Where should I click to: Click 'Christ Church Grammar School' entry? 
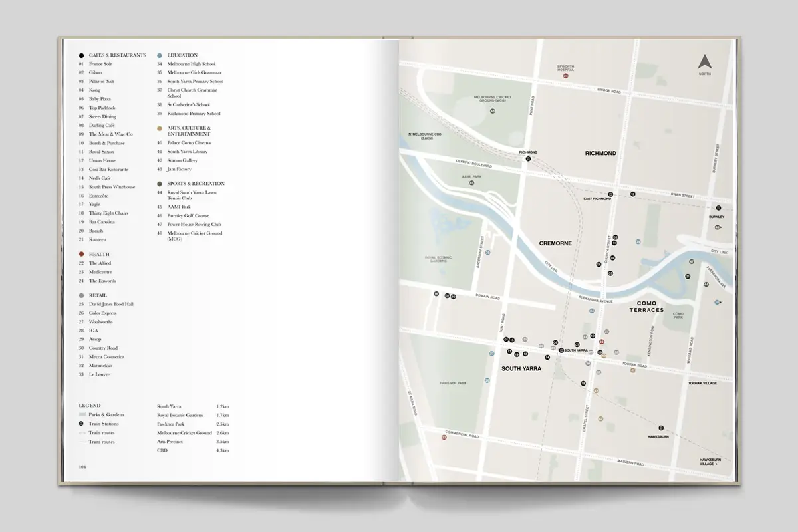click(192, 93)
